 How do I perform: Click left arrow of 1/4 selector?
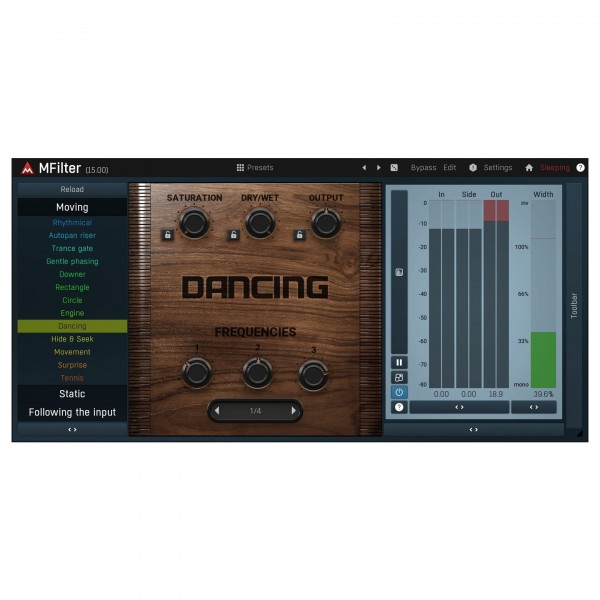click(217, 411)
